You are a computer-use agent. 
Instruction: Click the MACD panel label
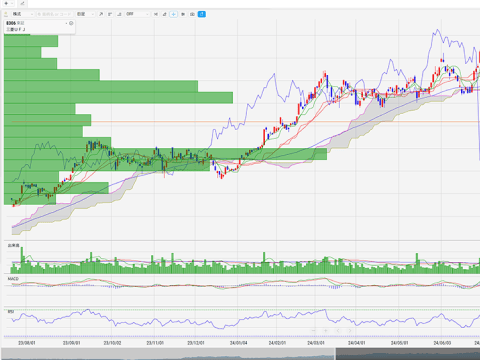point(13,279)
